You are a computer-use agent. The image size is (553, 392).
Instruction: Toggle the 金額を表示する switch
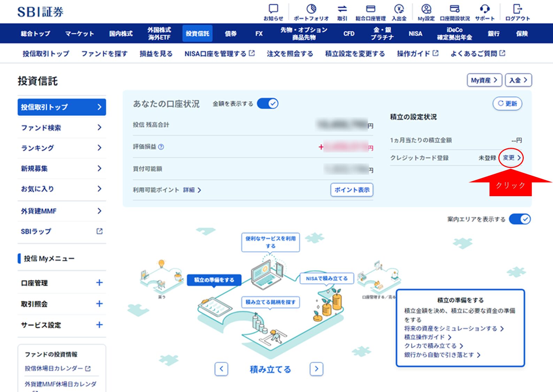coord(268,103)
